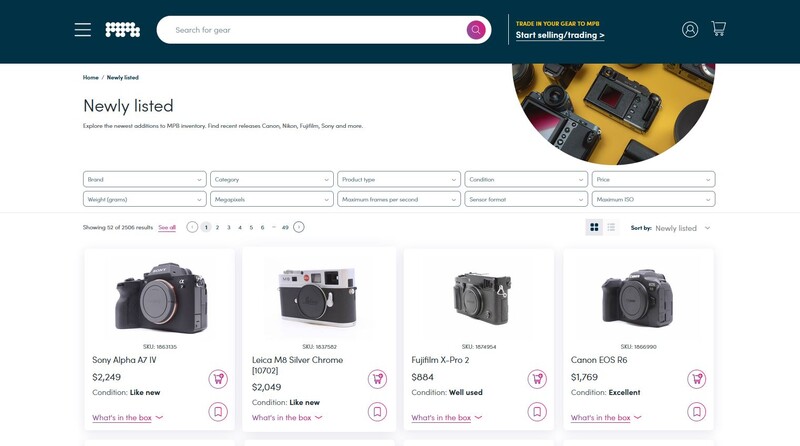The width and height of the screenshot is (800, 446).
Task: Bookmark the Fujifilm X-Pro 2
Action: click(x=537, y=411)
